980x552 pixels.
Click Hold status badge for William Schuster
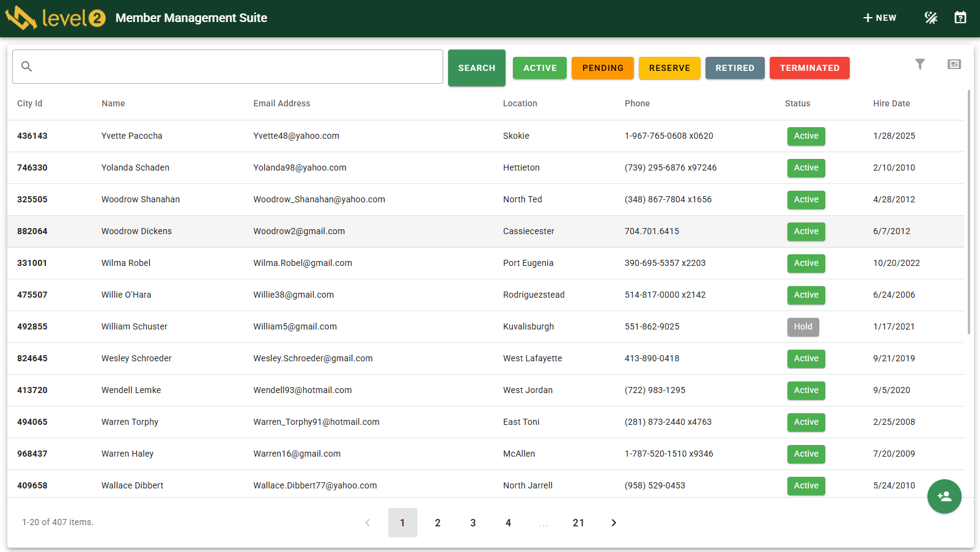[x=803, y=327]
